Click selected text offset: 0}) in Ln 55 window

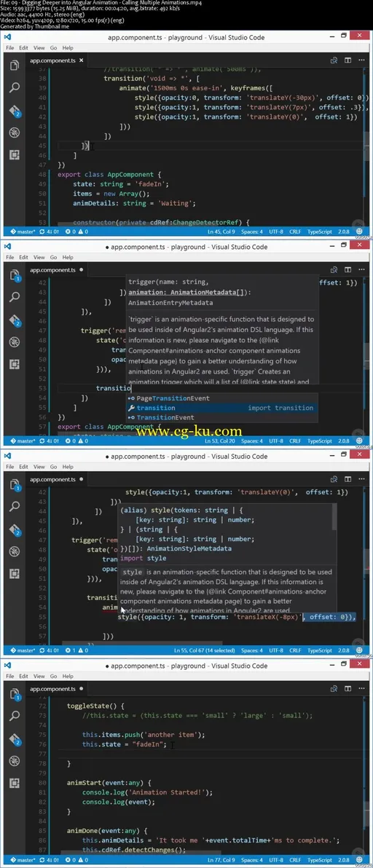pos(329,616)
